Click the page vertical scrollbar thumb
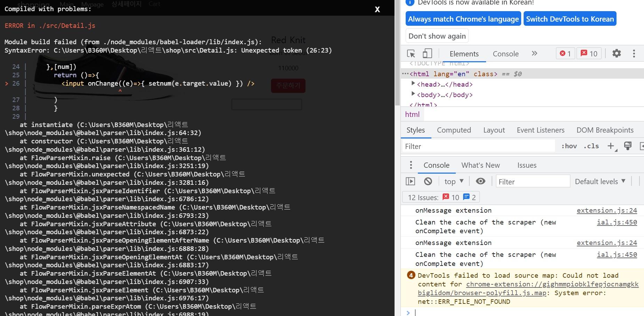 [x=398, y=53]
